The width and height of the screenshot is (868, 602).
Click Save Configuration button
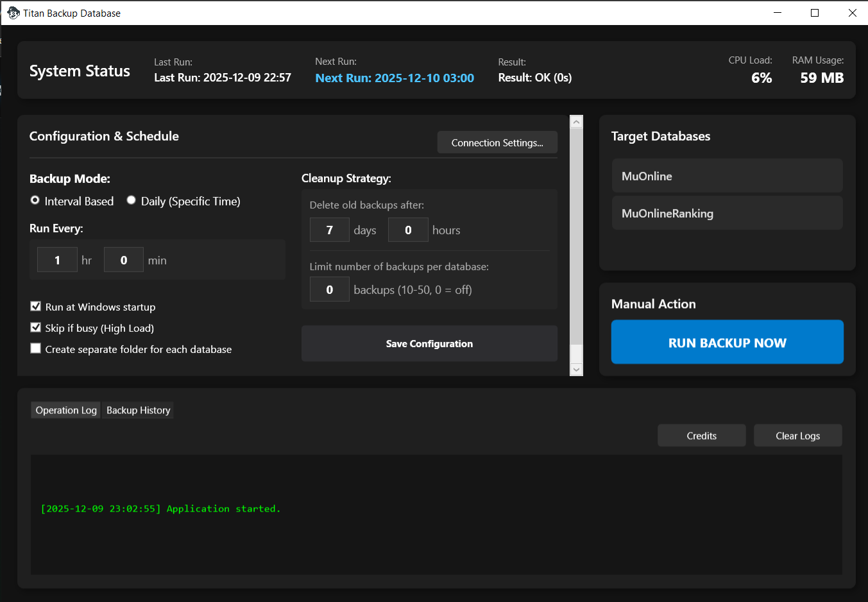click(x=429, y=343)
